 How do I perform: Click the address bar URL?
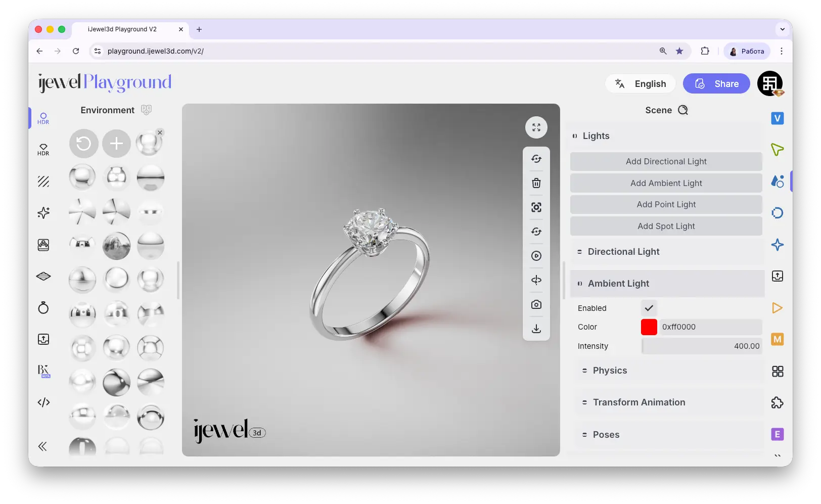pyautogui.click(x=156, y=51)
